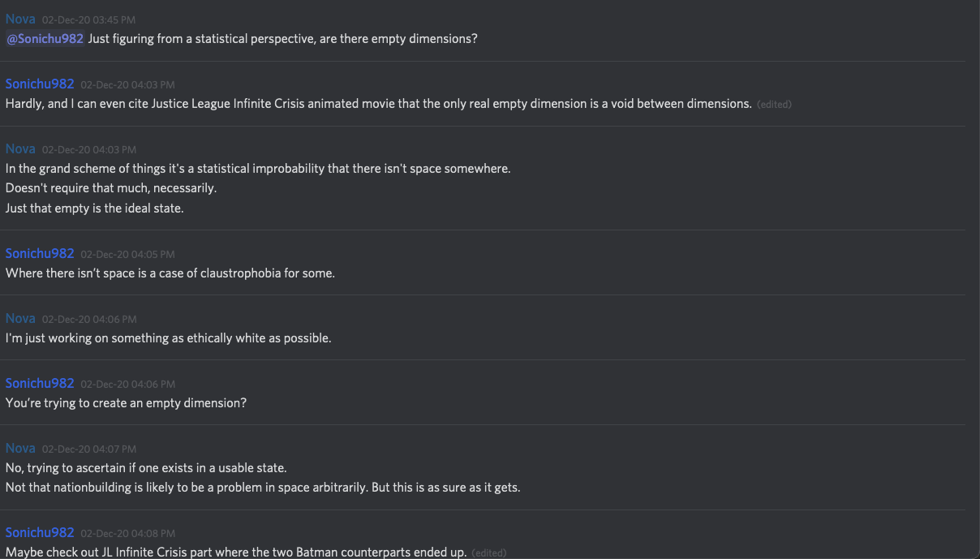Click the line "Doesn't require that much, necessarily."
The width and height of the screenshot is (980, 559).
click(111, 188)
